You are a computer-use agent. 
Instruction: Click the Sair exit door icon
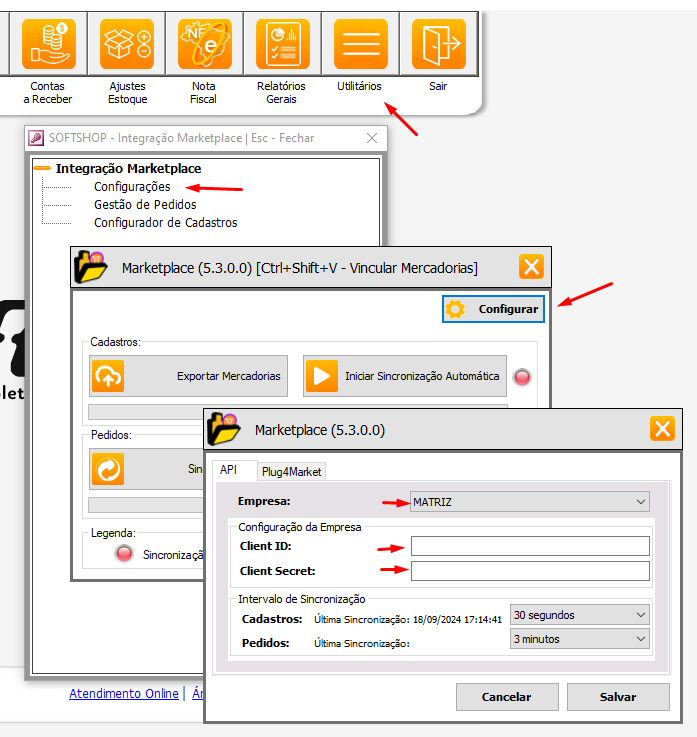coord(438,44)
